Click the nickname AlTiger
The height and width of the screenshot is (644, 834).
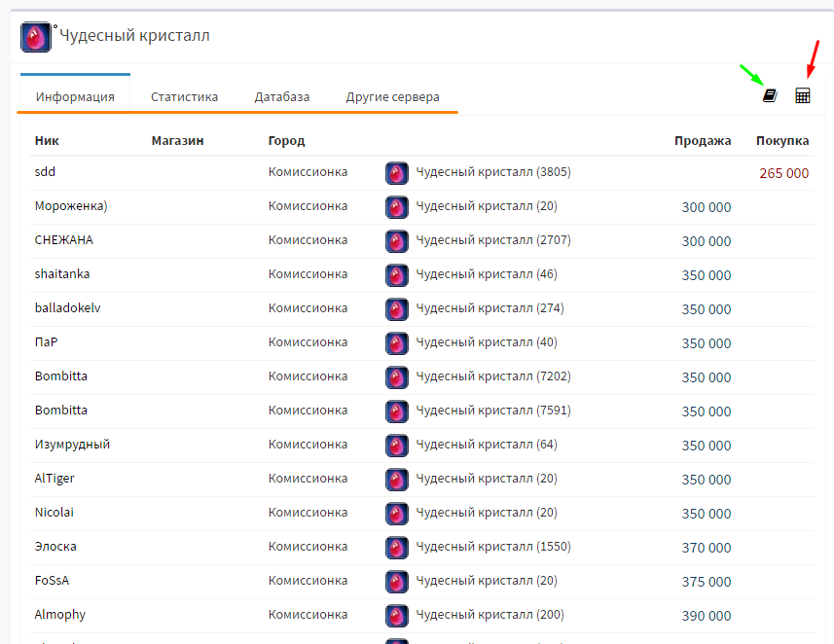pyautogui.click(x=54, y=480)
